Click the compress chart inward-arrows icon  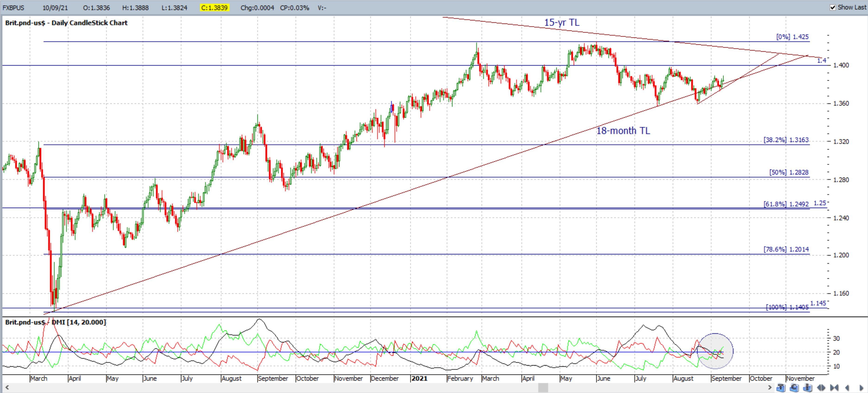pos(834,388)
